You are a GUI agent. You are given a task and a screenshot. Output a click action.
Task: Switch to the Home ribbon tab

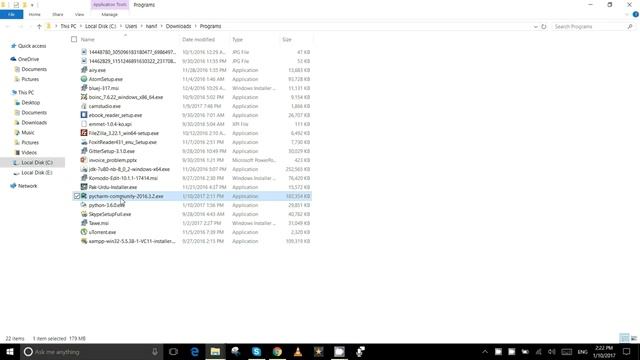[x=34, y=14]
